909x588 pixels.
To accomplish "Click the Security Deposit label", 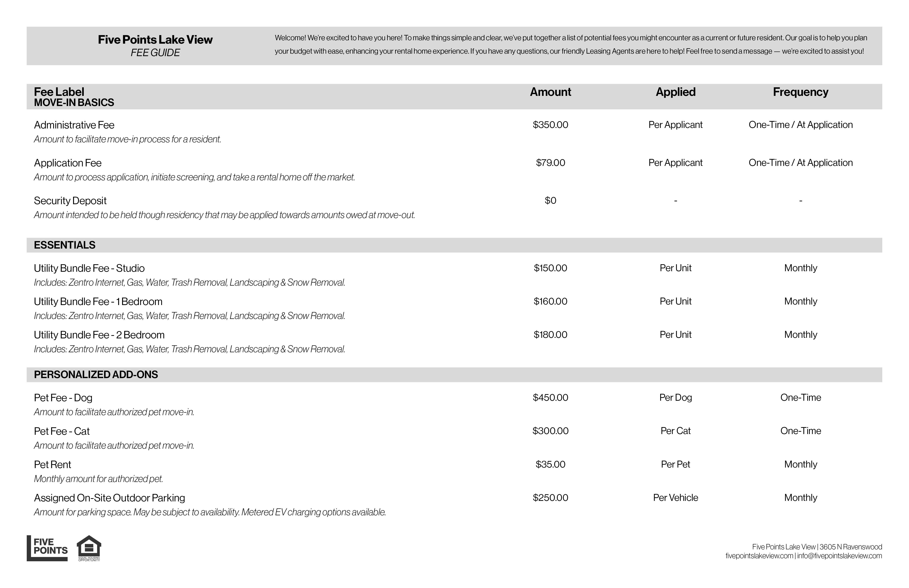I will (70, 201).
